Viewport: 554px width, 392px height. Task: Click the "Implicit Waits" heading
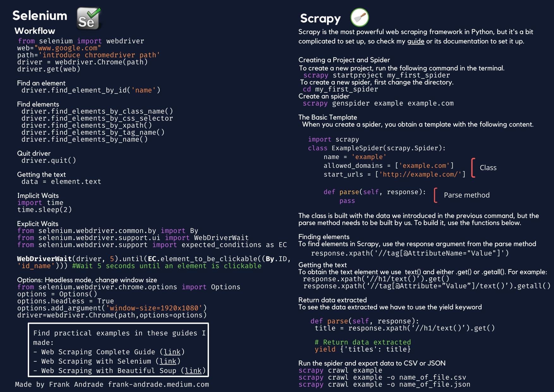tap(38, 196)
